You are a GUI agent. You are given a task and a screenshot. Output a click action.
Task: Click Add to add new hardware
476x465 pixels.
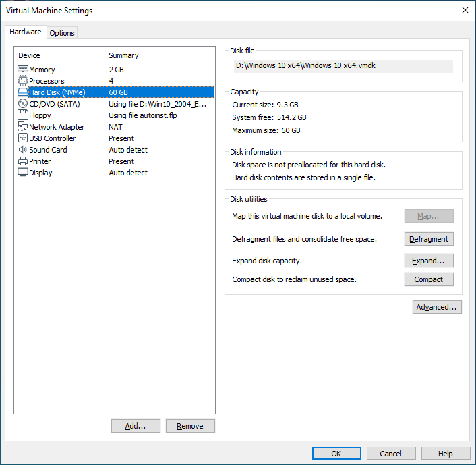point(136,426)
